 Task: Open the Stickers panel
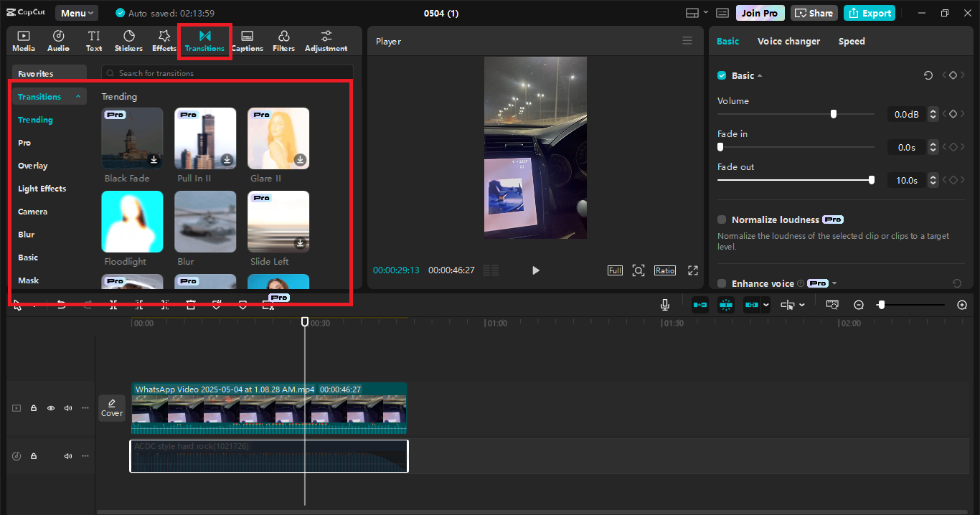tap(128, 41)
